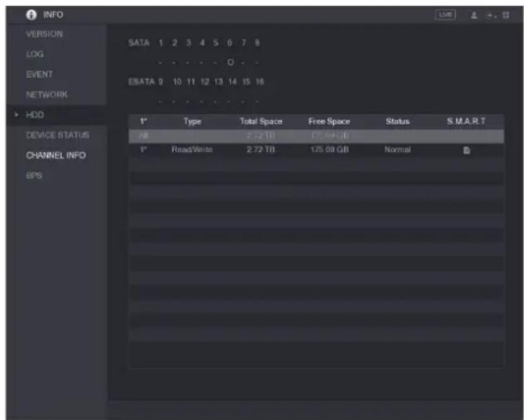Viewport: 524px width, 420px height.
Task: Select the HDD menu item
Action: [35, 115]
